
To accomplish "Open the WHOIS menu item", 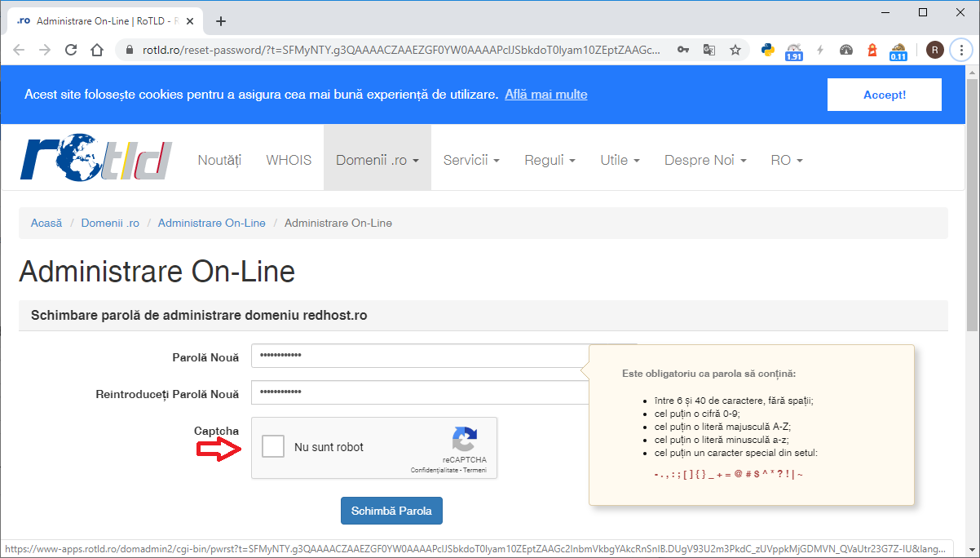I will [289, 161].
